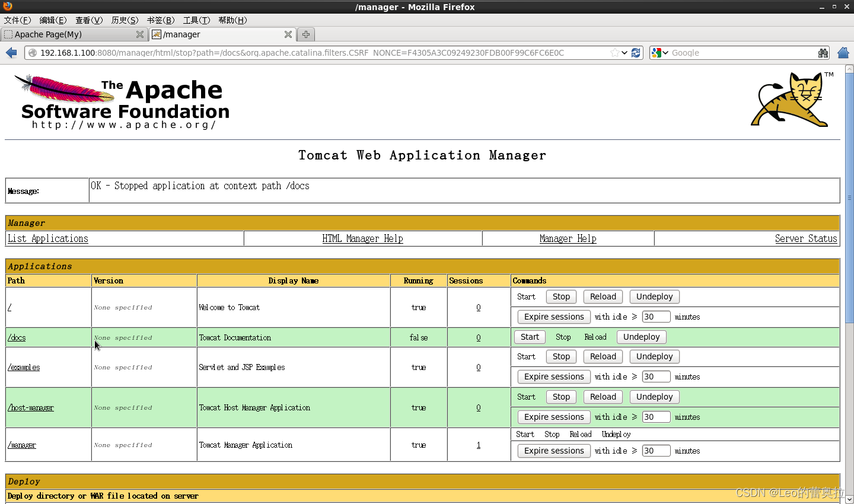
Task: Undeploy the /examples application
Action: [655, 356]
